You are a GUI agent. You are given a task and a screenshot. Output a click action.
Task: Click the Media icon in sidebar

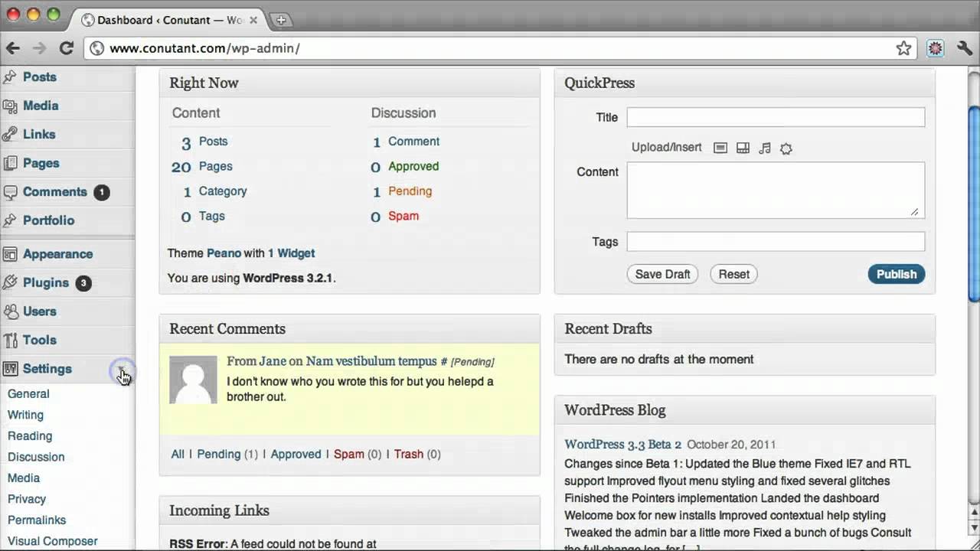coord(10,106)
